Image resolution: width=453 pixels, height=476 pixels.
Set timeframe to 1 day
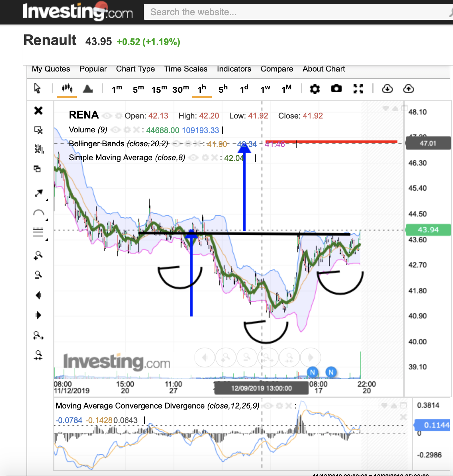tap(244, 89)
